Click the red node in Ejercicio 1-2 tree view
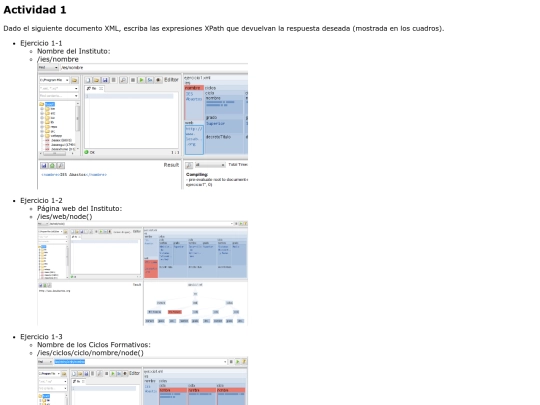Viewport: 540px width, 405px height. point(175,312)
